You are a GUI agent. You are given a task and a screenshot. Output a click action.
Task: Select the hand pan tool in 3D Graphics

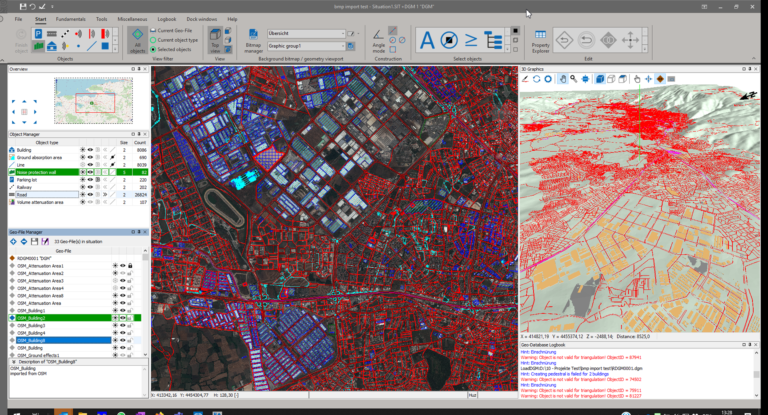(x=563, y=79)
